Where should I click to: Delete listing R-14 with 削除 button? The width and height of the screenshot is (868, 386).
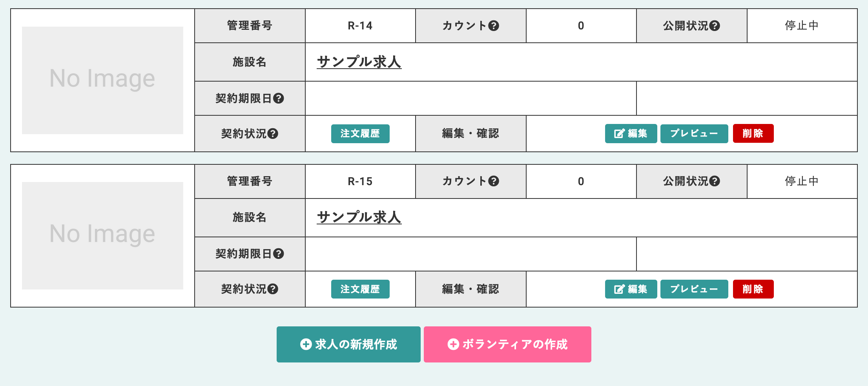753,134
